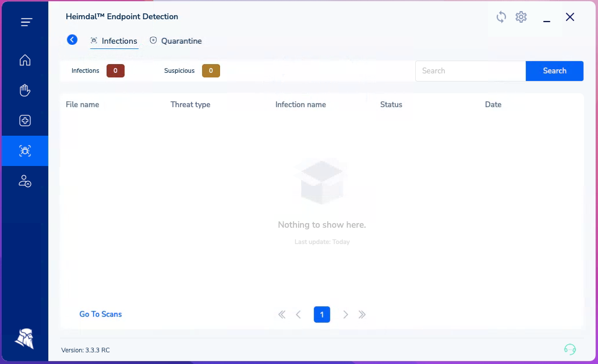This screenshot has height=364, width=598.
Task: Select the bug endpoint detection sidebar icon
Action: point(25,151)
